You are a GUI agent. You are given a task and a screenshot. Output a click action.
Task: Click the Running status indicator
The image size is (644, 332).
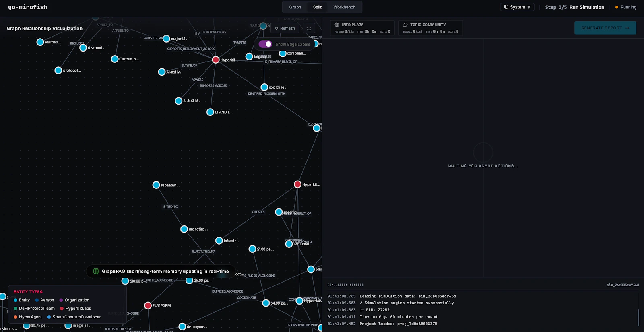626,7
